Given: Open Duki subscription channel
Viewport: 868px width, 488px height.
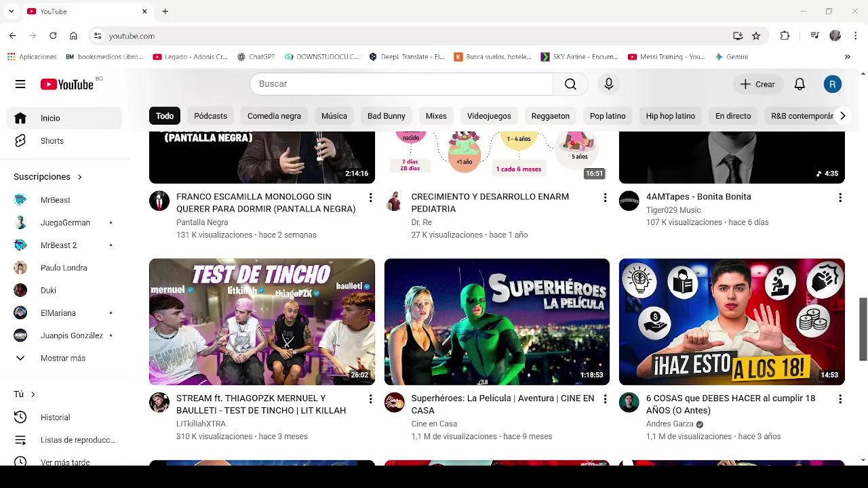Looking at the screenshot, I should tap(65, 290).
